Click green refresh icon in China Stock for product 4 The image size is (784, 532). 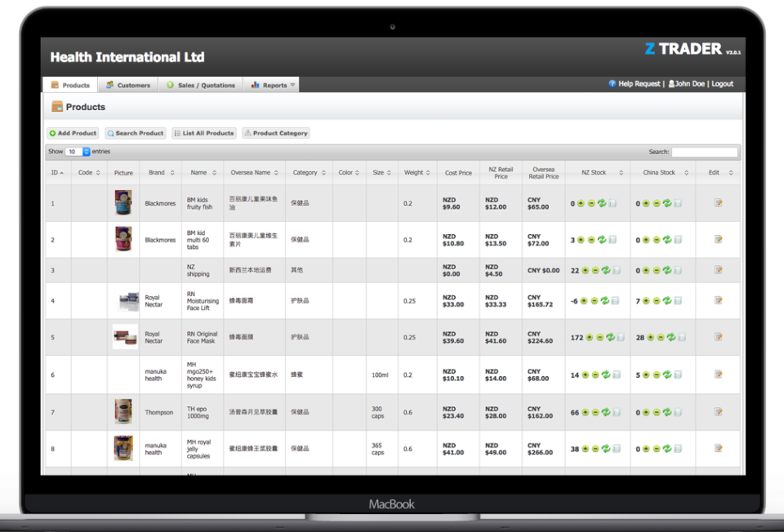667,301
